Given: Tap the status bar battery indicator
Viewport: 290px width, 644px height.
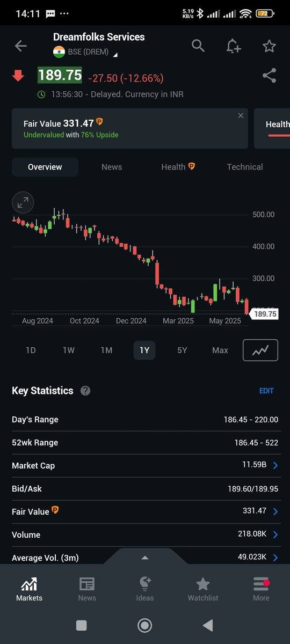Looking at the screenshot, I should click(x=264, y=13).
